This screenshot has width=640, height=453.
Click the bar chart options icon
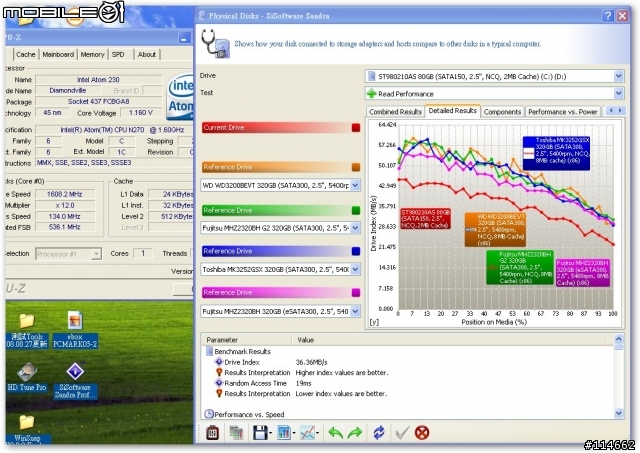click(284, 433)
